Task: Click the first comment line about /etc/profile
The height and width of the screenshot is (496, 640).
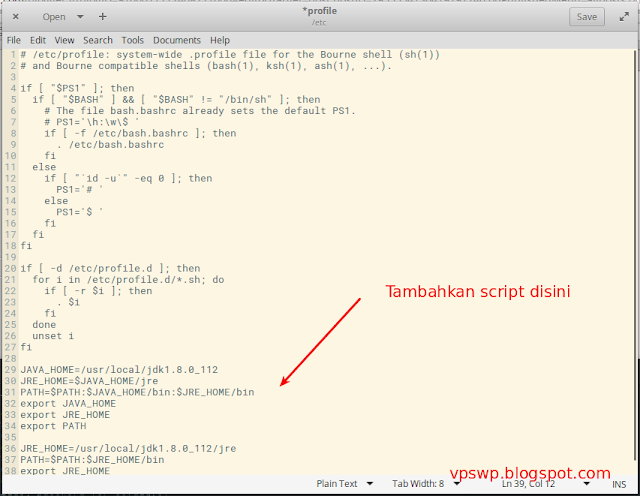Action: [x=230, y=54]
